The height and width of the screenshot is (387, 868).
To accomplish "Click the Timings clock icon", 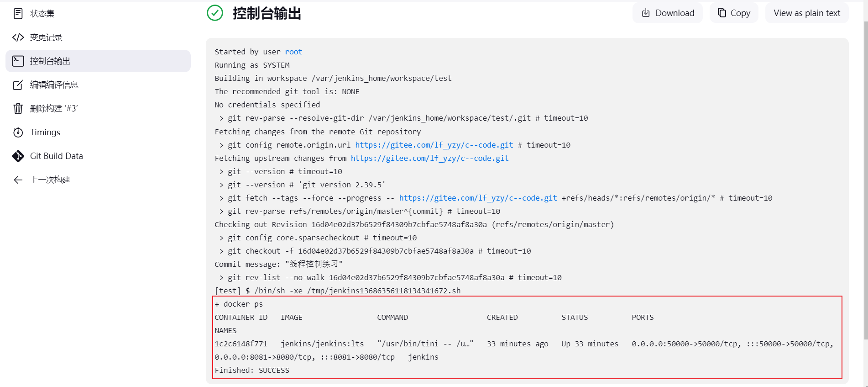I will 18,133.
